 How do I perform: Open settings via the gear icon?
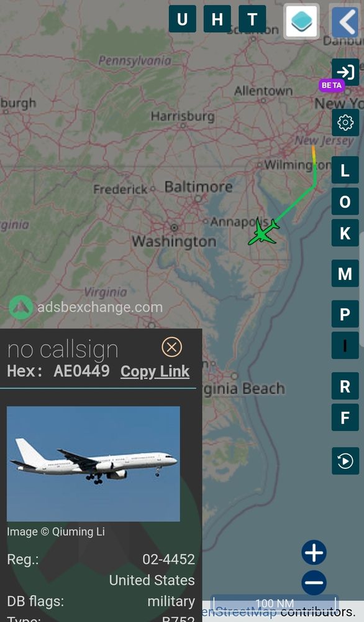(345, 122)
